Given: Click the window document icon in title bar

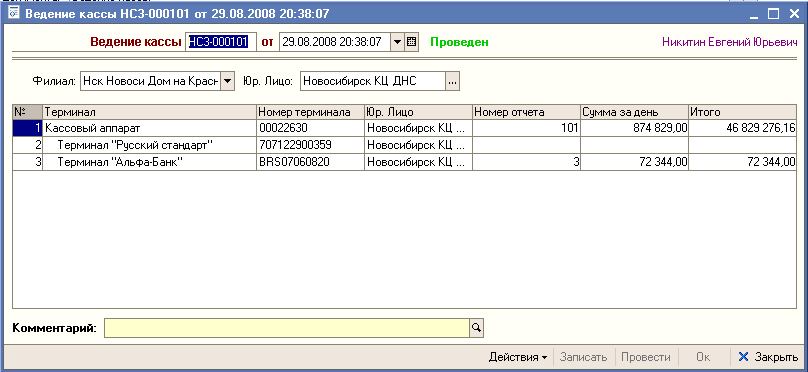Looking at the screenshot, I should tap(14, 13).
